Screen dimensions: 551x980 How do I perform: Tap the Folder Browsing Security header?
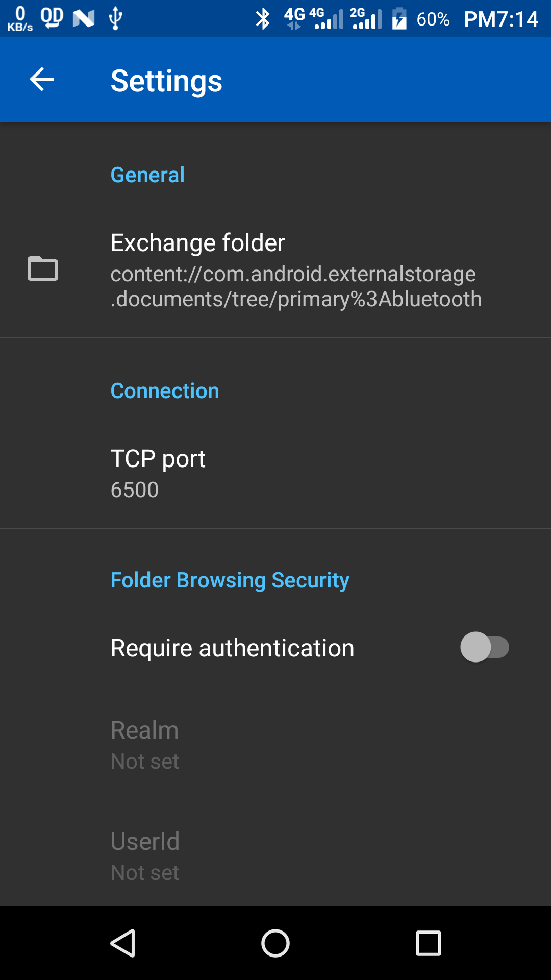[x=230, y=580]
